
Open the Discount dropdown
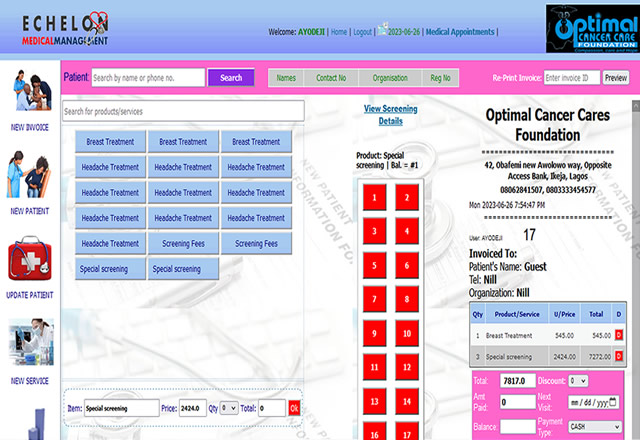click(x=578, y=381)
